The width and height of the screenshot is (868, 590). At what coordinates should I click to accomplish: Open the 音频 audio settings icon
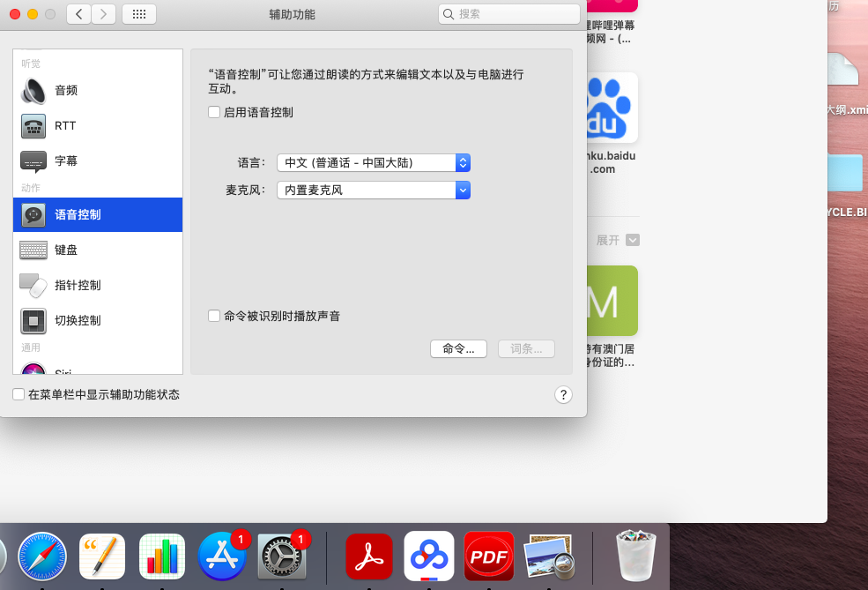[x=33, y=90]
